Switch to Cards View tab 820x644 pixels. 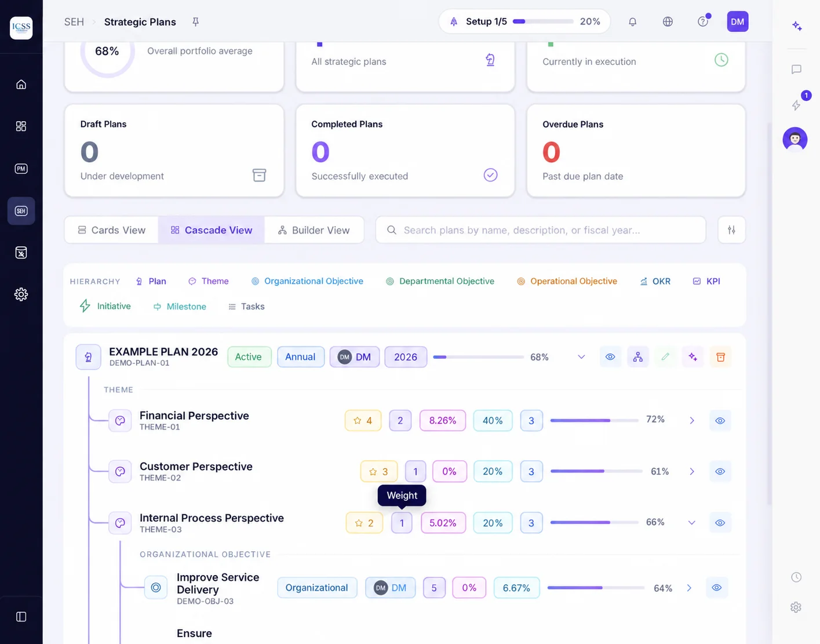point(112,230)
